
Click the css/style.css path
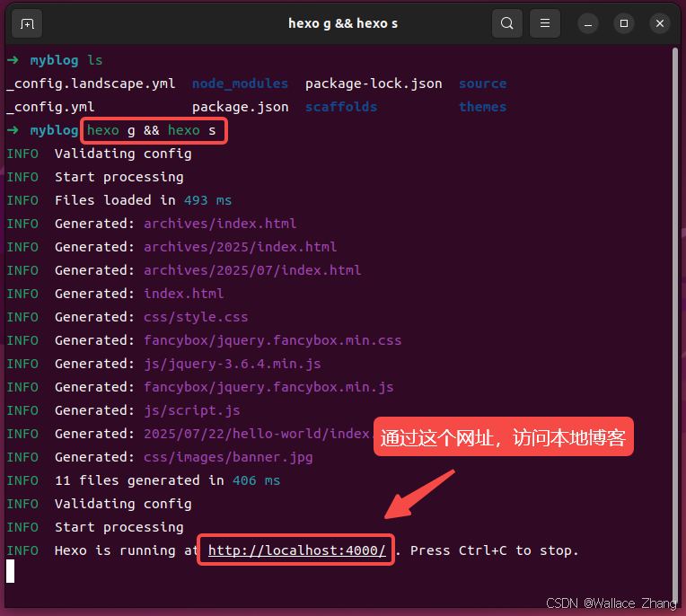click(x=196, y=317)
